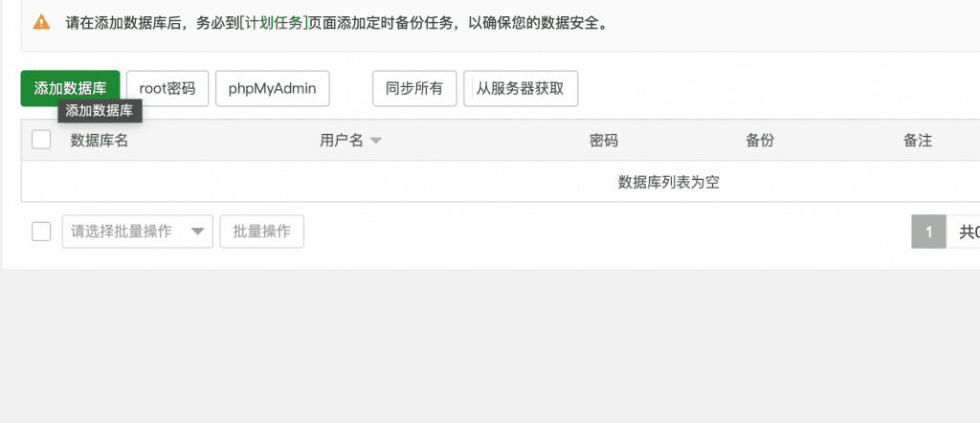The image size is (980, 423).
Task: Open the 计划任务 link in the notice
Action: (x=274, y=24)
